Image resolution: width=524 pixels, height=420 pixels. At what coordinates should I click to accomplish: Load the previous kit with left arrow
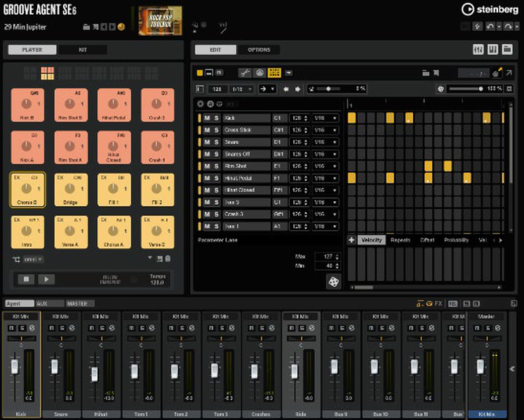click(104, 27)
